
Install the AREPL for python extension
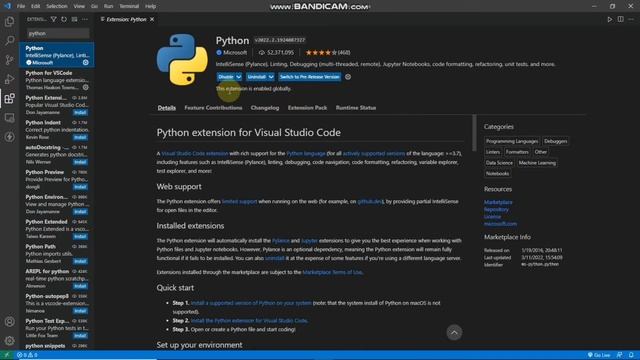(80, 286)
